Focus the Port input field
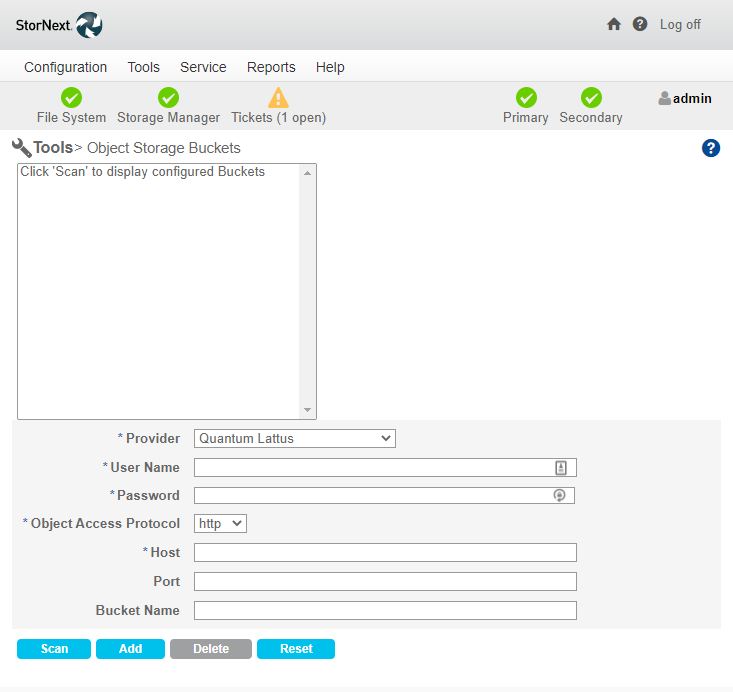733x692 pixels. click(x=385, y=581)
